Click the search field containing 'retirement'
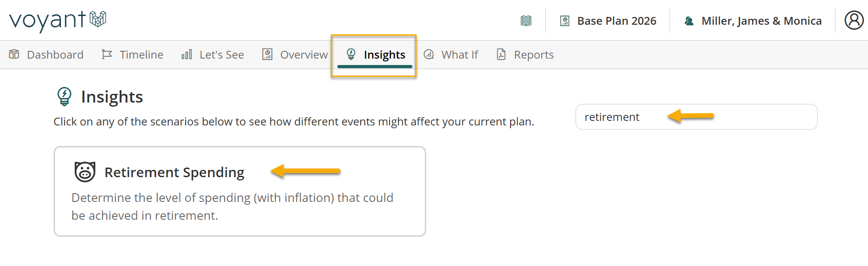This screenshot has width=868, height=266. pos(696,117)
